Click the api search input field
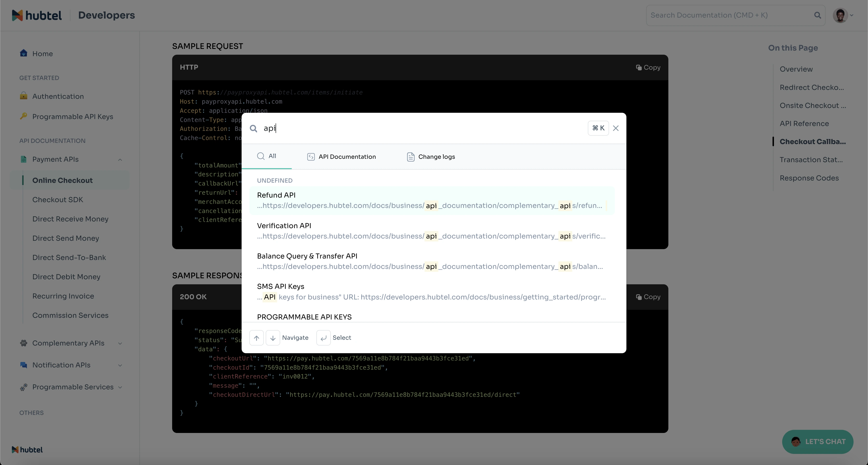The width and height of the screenshot is (868, 465). click(x=423, y=128)
